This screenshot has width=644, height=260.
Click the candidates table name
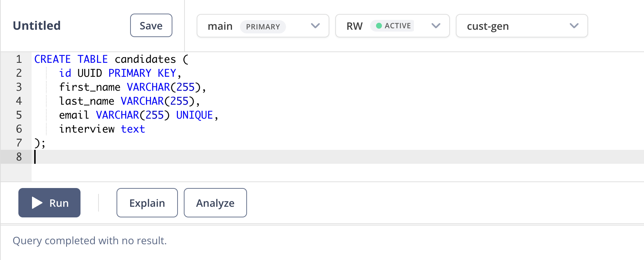[145, 59]
